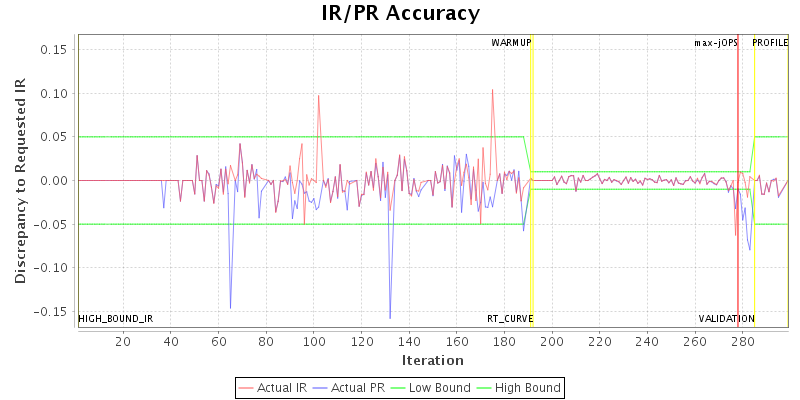Screen dimensions: 800x400
Task: Click the PROFILE phase label
Action: coord(770,43)
